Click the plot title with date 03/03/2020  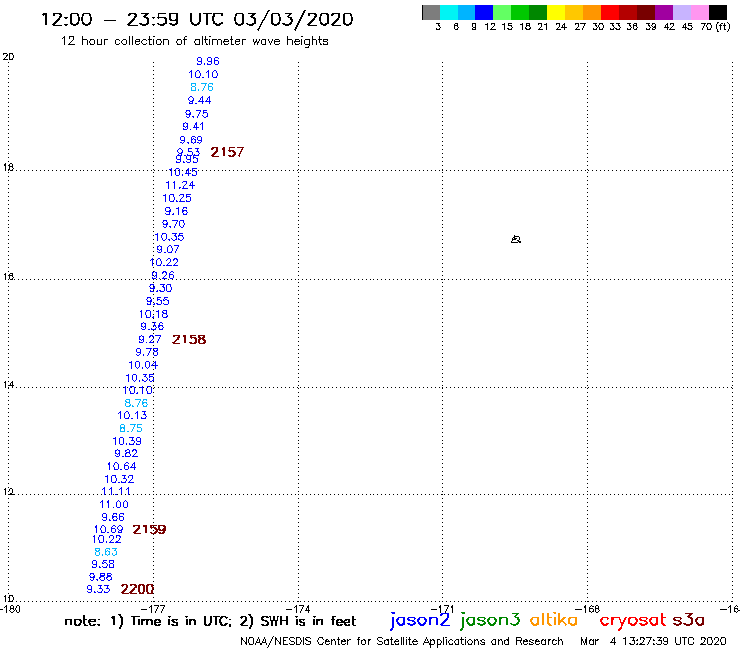(197, 20)
